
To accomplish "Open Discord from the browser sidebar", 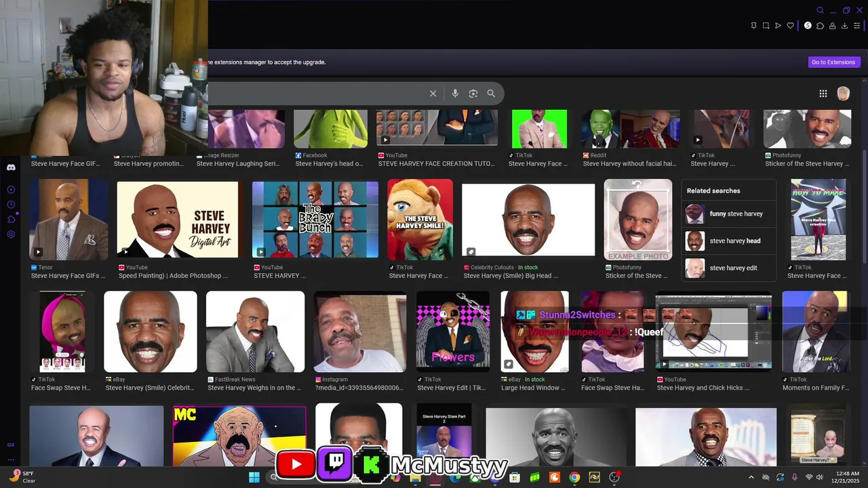I will [x=11, y=167].
